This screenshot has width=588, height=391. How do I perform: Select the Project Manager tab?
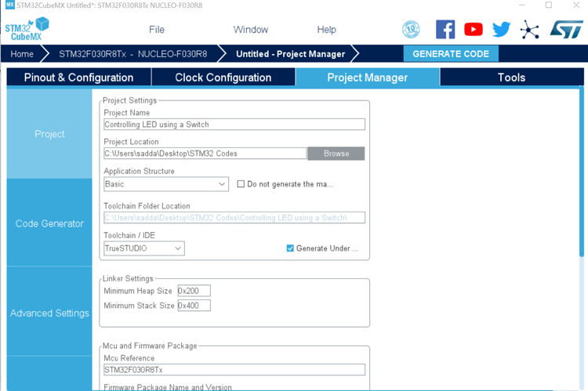pyautogui.click(x=368, y=78)
